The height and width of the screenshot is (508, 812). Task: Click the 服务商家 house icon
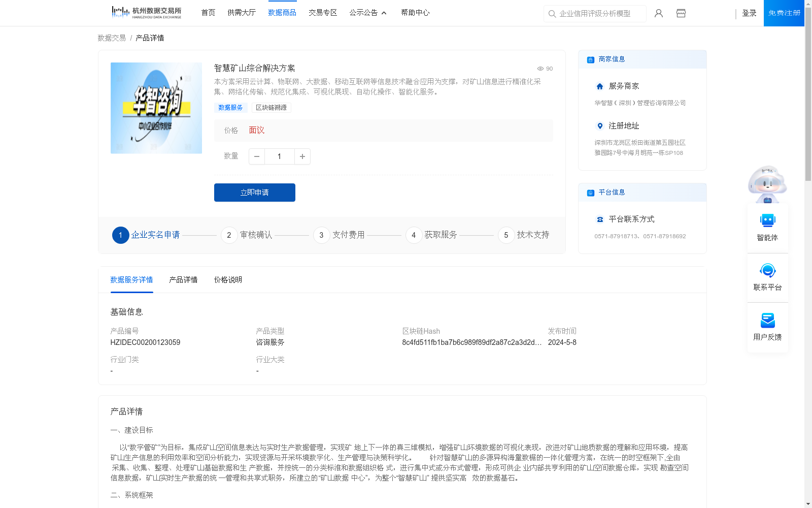pyautogui.click(x=600, y=86)
